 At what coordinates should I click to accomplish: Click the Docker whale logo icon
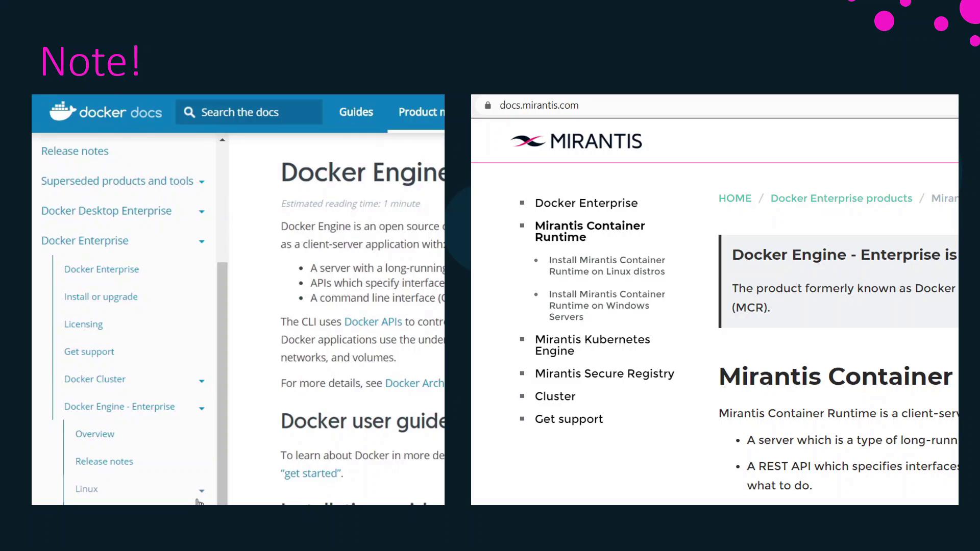click(x=62, y=111)
